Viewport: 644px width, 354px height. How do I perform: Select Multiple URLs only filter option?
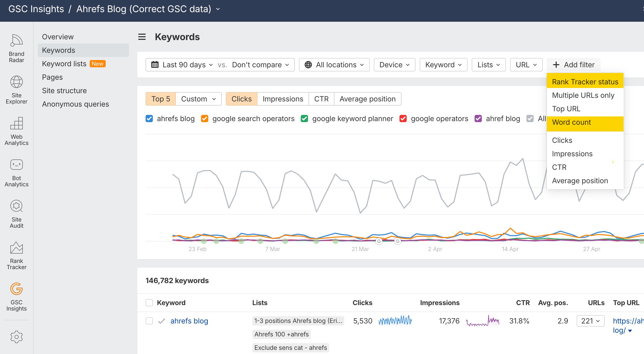(585, 95)
